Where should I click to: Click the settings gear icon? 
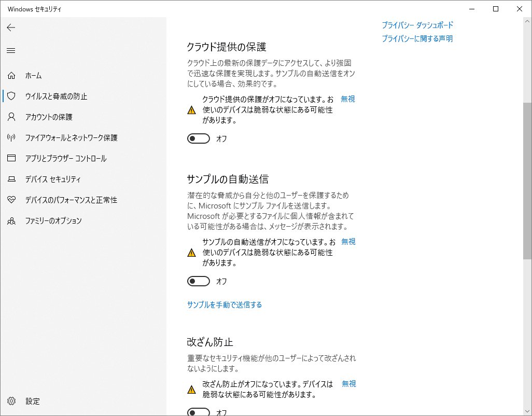[x=11, y=401]
